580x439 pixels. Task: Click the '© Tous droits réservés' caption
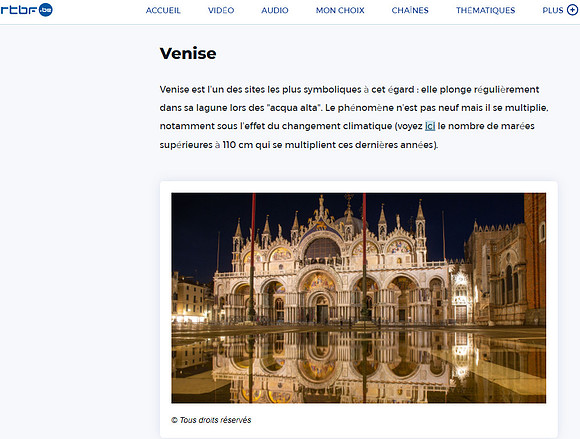pos(211,420)
